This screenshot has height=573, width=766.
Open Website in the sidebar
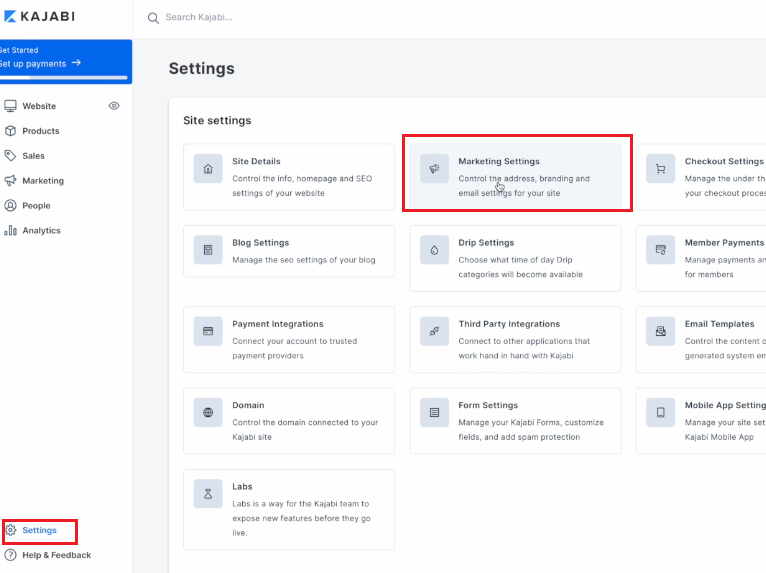pos(39,106)
